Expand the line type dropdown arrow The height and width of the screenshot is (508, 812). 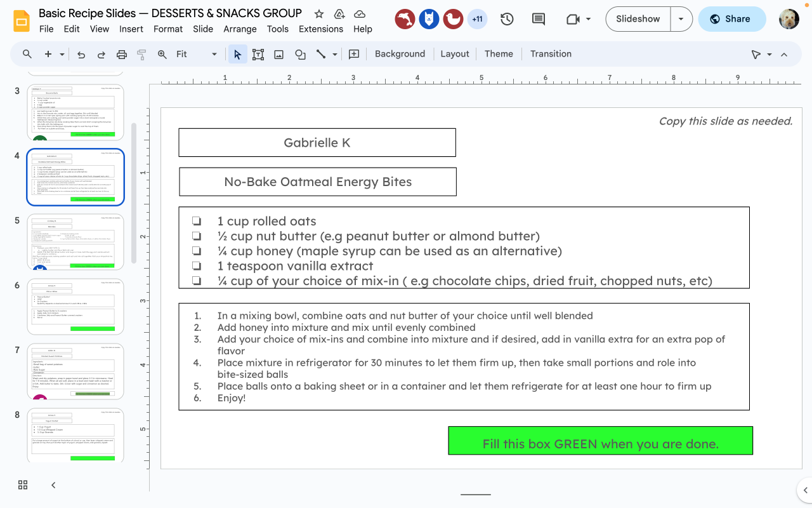click(x=334, y=54)
